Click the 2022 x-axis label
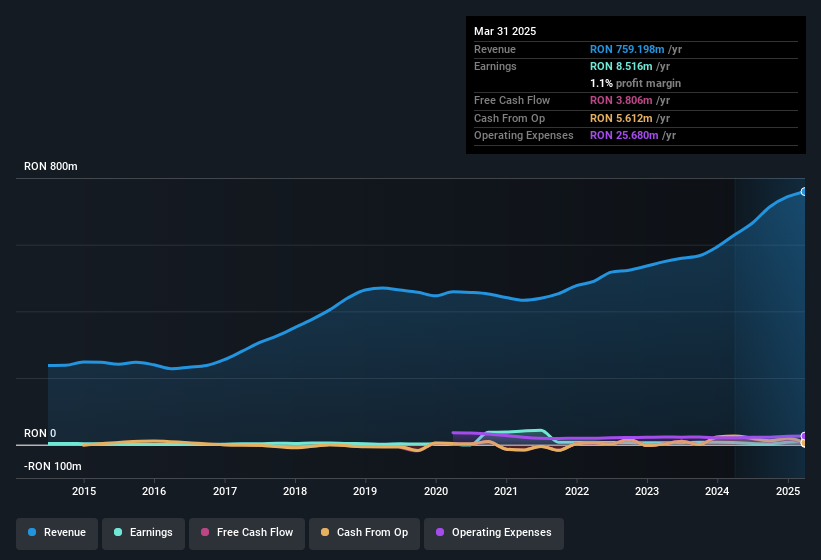 [576, 491]
